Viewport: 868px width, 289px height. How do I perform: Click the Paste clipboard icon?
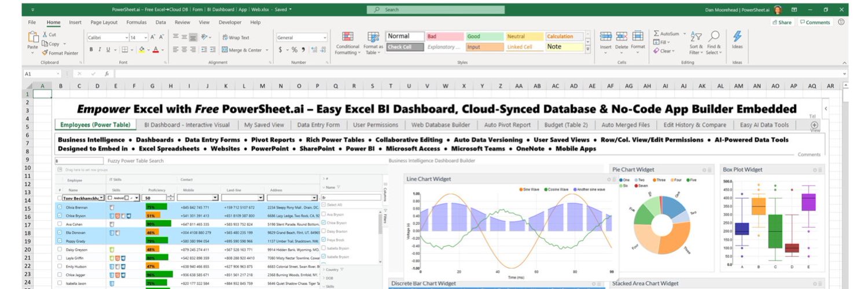(x=32, y=38)
